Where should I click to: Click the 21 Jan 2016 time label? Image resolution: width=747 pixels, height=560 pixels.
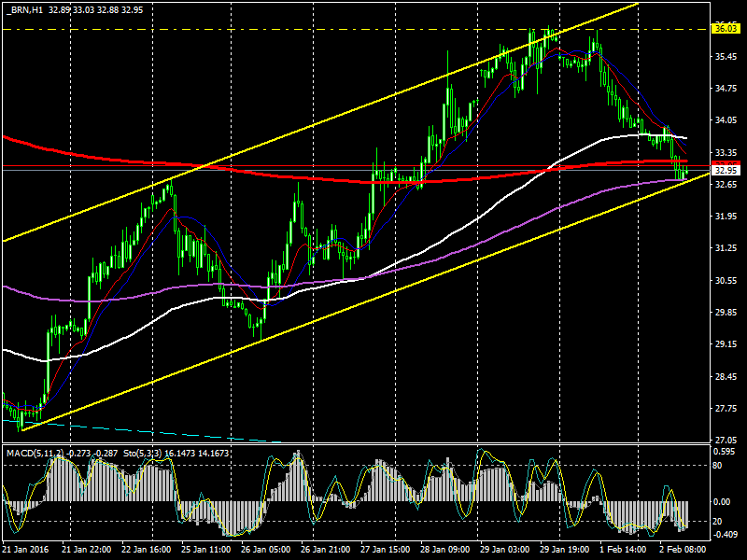(x=25, y=549)
